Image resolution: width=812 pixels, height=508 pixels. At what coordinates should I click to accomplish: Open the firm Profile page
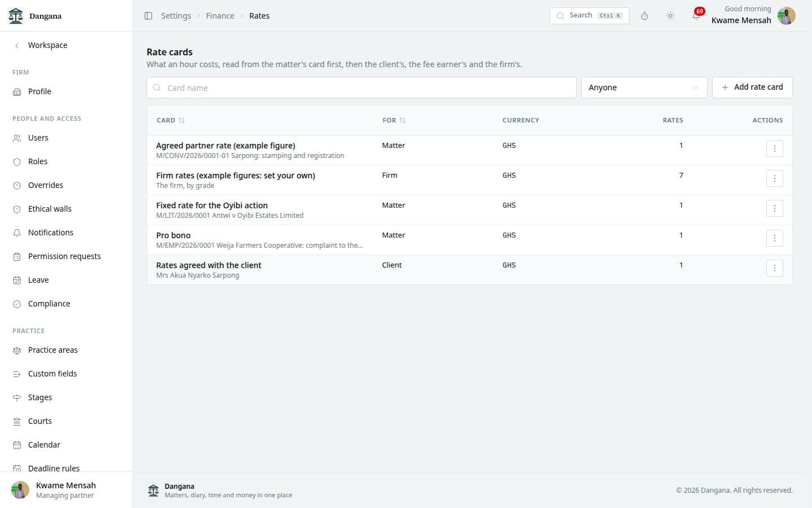tap(66, 91)
